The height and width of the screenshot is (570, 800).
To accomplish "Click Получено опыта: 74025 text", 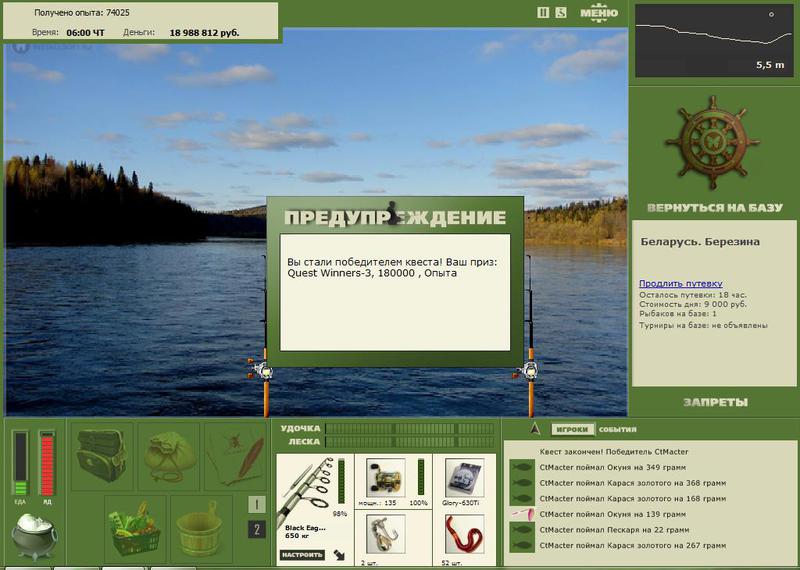I will 82,13.
